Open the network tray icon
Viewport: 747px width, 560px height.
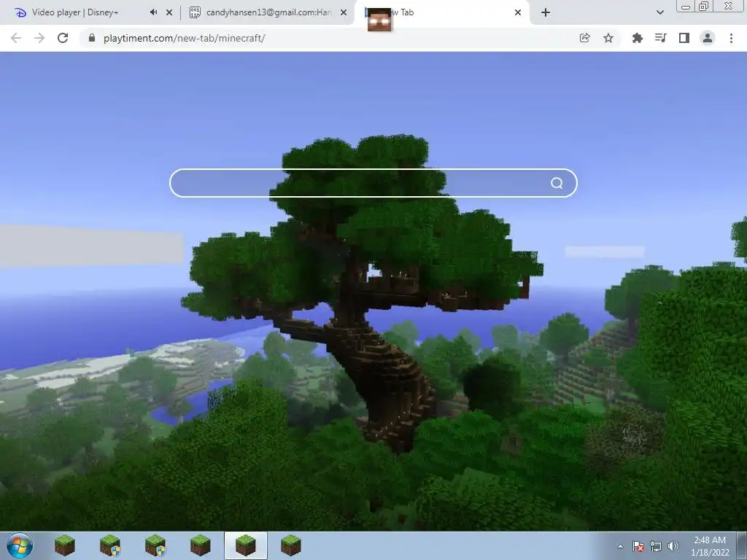click(656, 546)
